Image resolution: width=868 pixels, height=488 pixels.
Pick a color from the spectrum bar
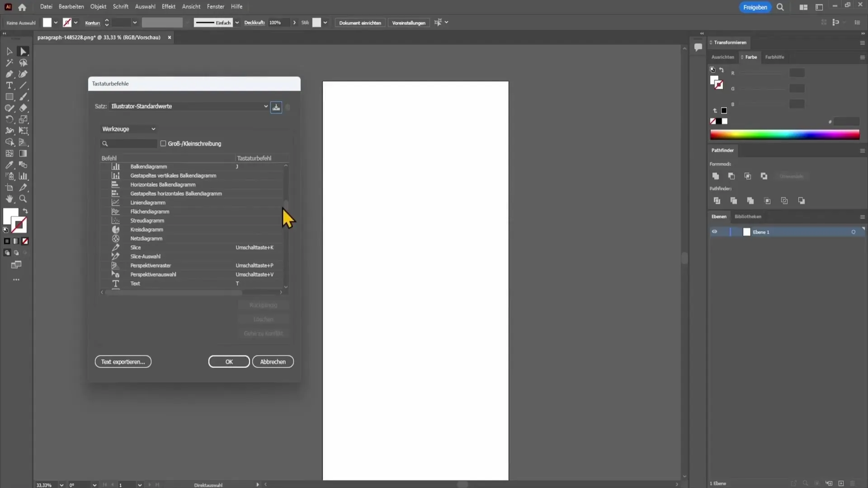click(x=784, y=135)
